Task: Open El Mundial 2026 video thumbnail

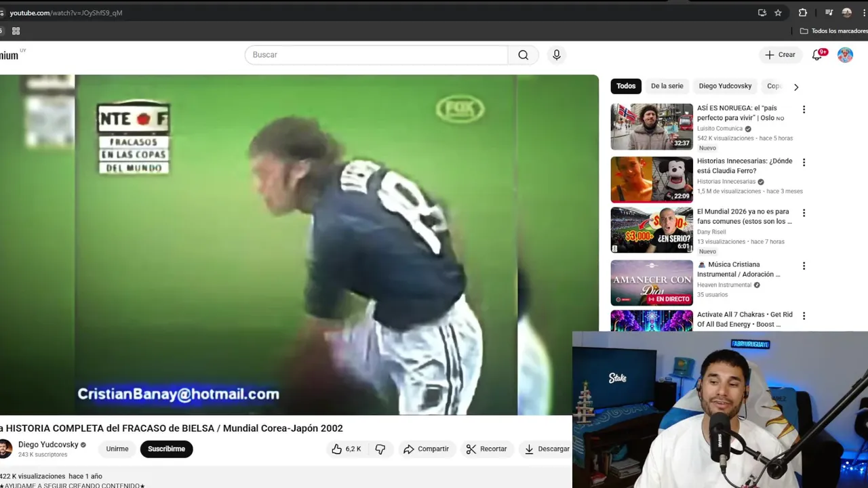Action: pyautogui.click(x=652, y=230)
